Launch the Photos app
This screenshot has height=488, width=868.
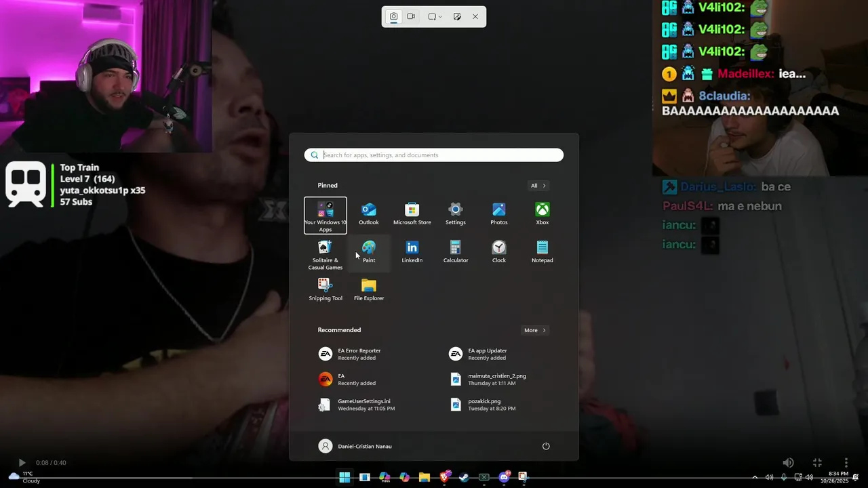499,214
